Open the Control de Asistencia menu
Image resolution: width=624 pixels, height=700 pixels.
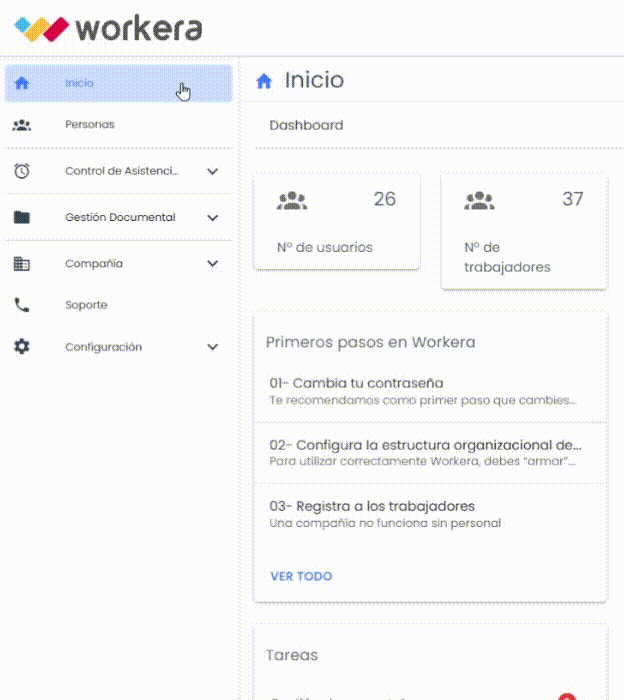click(x=118, y=171)
